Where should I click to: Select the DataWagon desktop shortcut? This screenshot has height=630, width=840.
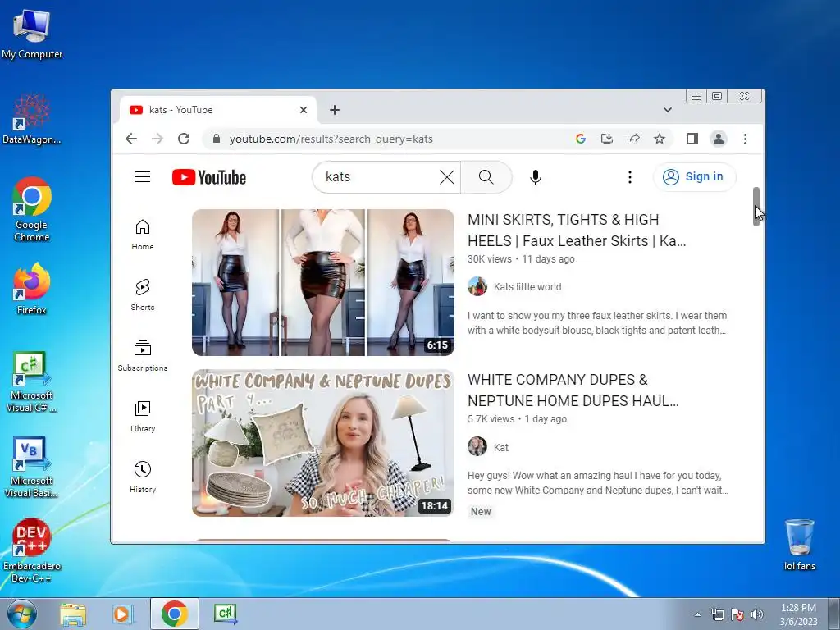(32, 119)
